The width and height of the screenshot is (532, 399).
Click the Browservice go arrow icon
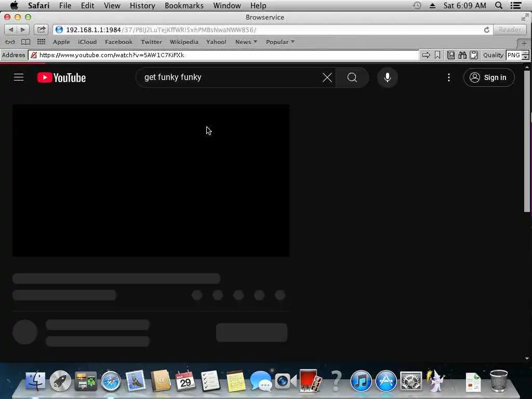click(426, 55)
